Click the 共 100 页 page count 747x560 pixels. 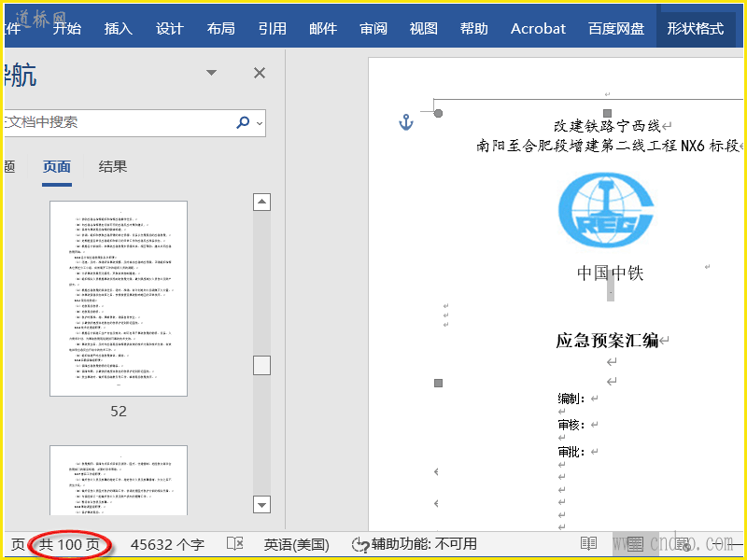coord(69,544)
